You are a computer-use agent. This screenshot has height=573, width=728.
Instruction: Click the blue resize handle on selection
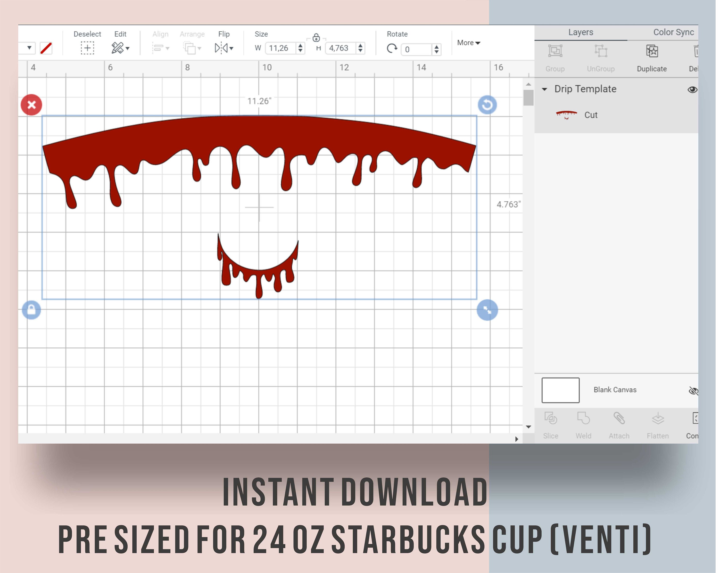487,310
